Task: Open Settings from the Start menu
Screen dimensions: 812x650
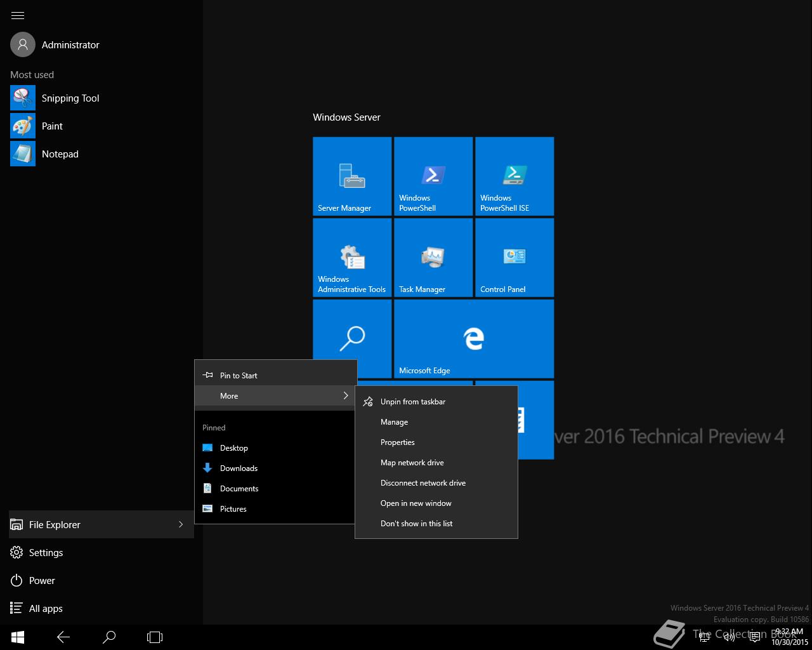Action: click(101, 553)
